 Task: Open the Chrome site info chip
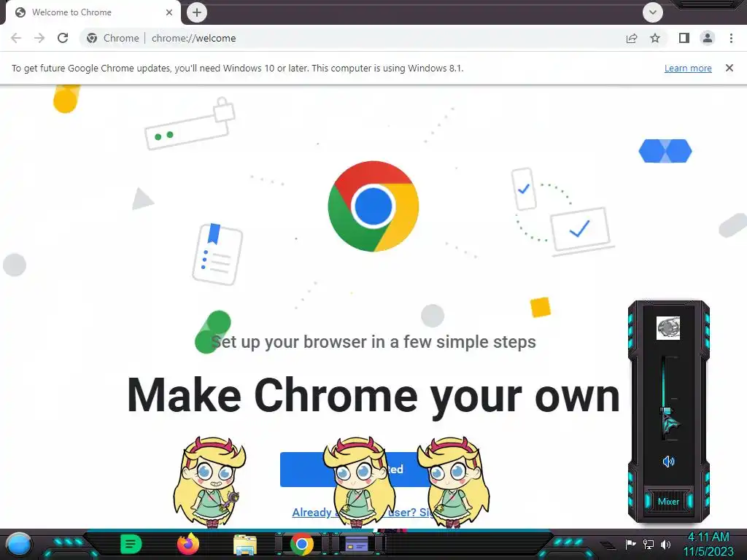[x=113, y=38]
